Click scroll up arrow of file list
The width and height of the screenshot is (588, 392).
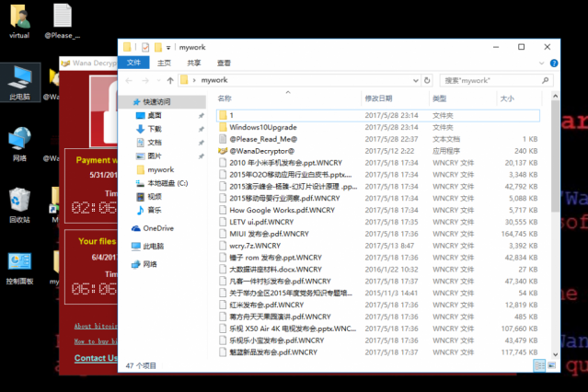555,96
